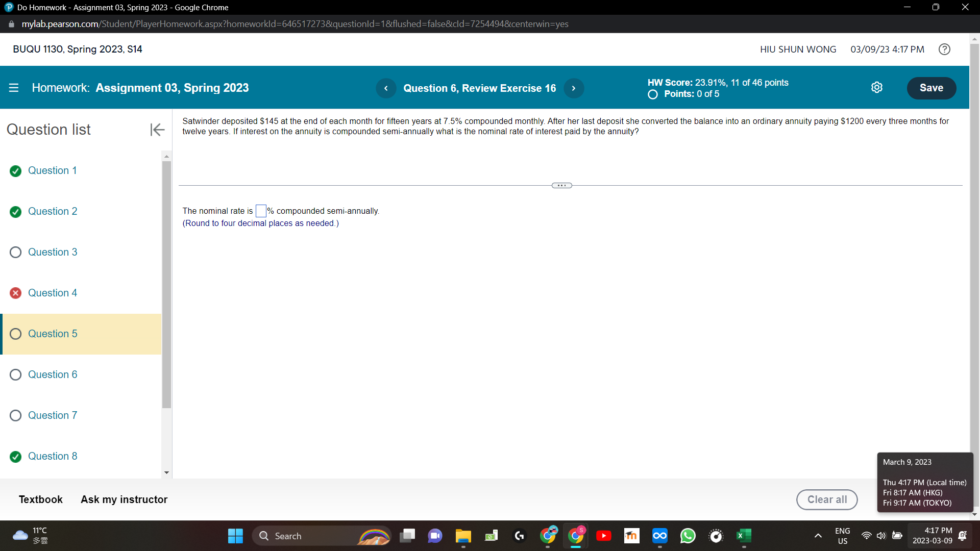Click the Points 0 of 5 circle indicator
This screenshot has width=980, height=551.
pyautogui.click(x=652, y=94)
